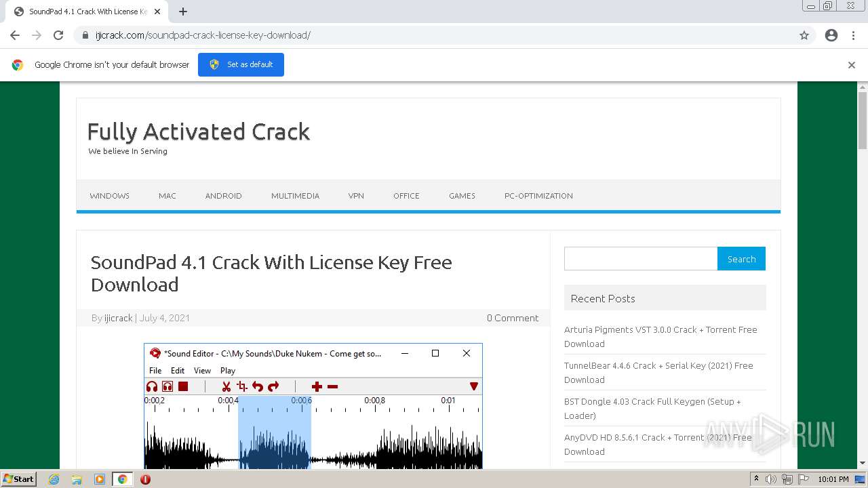Open the BST Dongle 4.03 Crack post
Viewport: 868px width, 488px height.
click(652, 409)
